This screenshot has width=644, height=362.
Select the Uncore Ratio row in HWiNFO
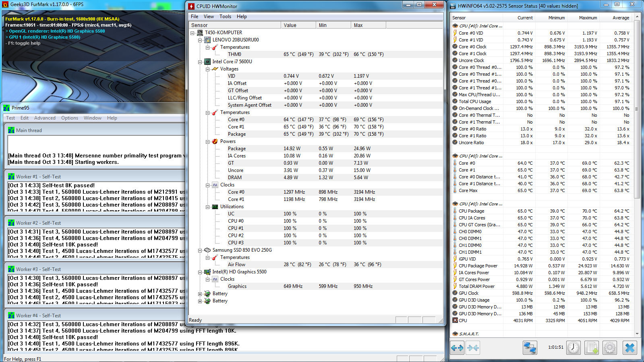pos(541,143)
